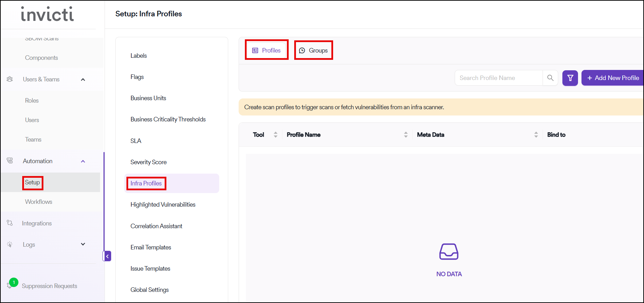
Task: Click the Automation sidebar icon
Action: click(10, 161)
